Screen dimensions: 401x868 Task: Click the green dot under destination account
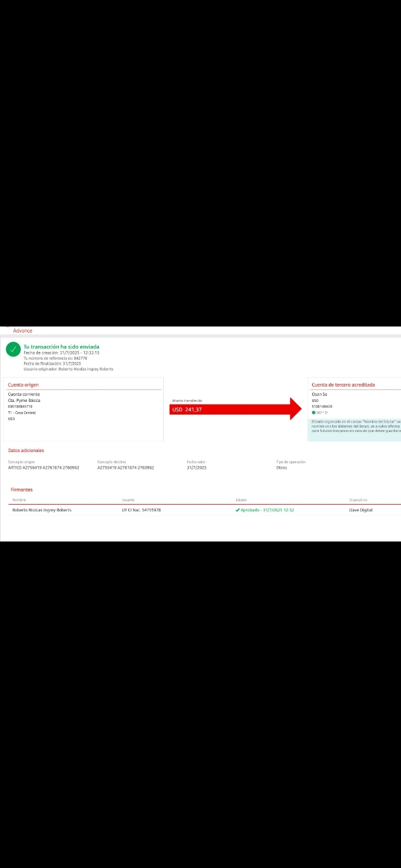(313, 413)
